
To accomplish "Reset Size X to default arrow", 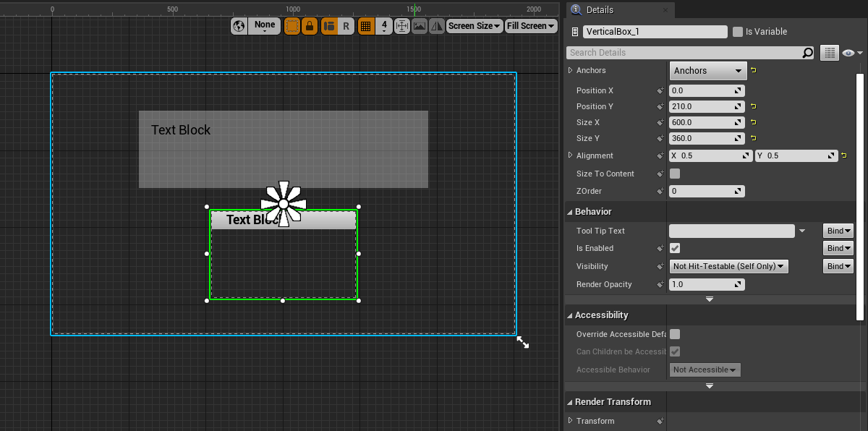I will coord(754,122).
